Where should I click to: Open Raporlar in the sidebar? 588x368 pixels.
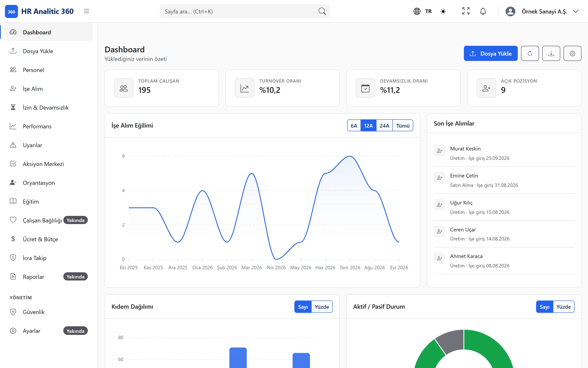(x=49, y=277)
